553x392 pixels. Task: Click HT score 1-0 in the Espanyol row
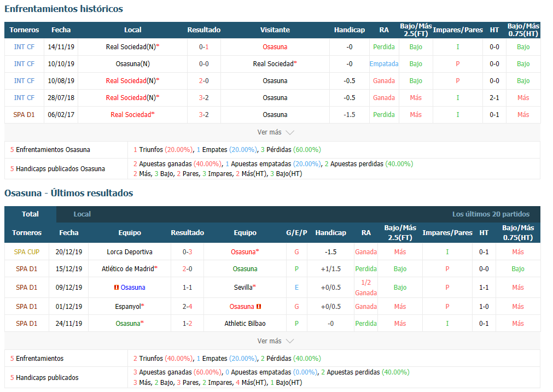tap(484, 306)
